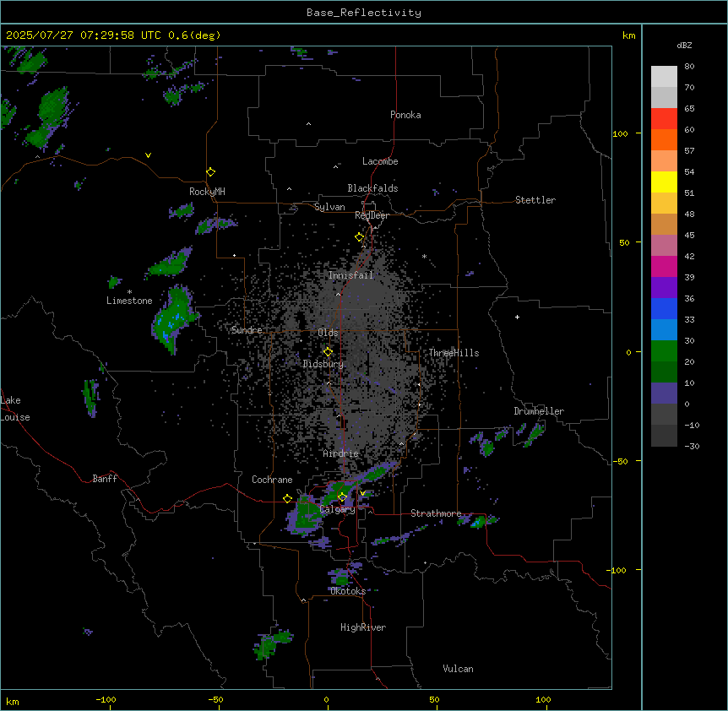Click the yellow V marker east of Calgary
The width and height of the screenshot is (728, 711).
(362, 493)
